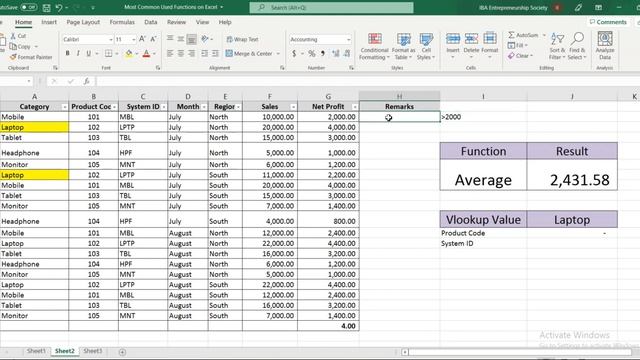Click the Comma Style icon
Viewport: 640px width, 360px height.
(x=323, y=53)
